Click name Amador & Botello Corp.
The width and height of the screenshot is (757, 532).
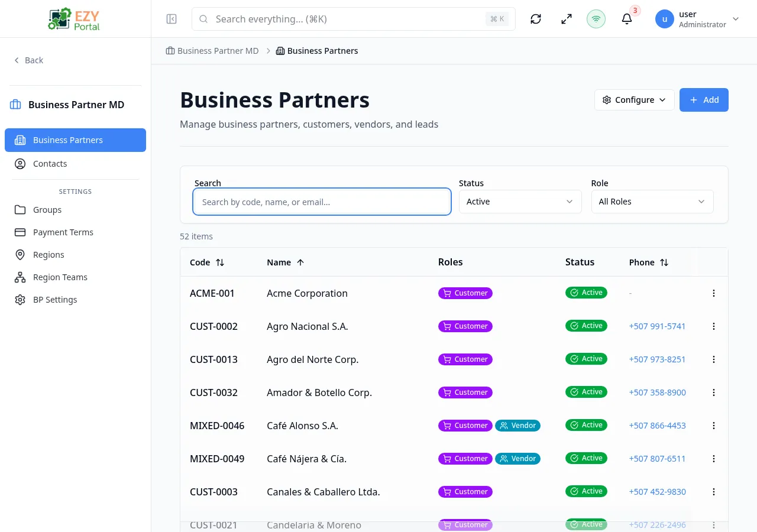coord(319,392)
